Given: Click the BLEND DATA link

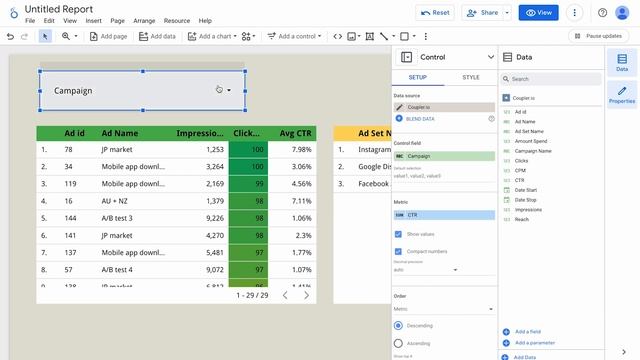Looking at the screenshot, I should tap(420, 119).
